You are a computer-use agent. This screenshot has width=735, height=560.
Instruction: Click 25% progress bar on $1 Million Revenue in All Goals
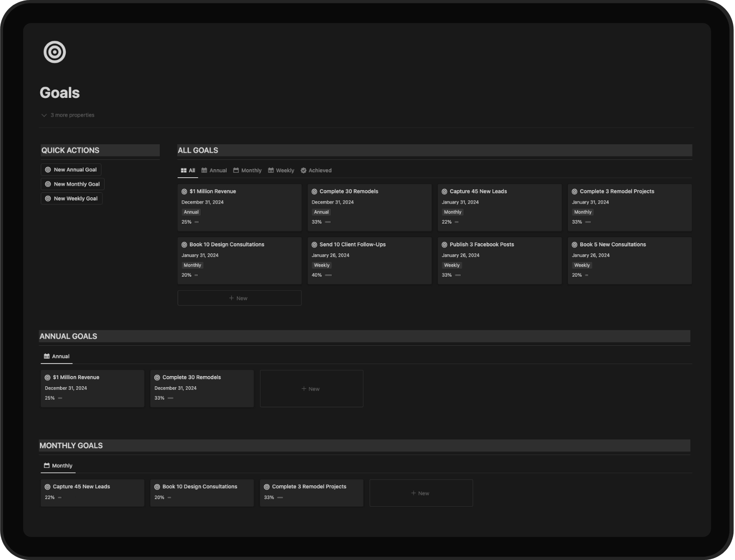(197, 222)
